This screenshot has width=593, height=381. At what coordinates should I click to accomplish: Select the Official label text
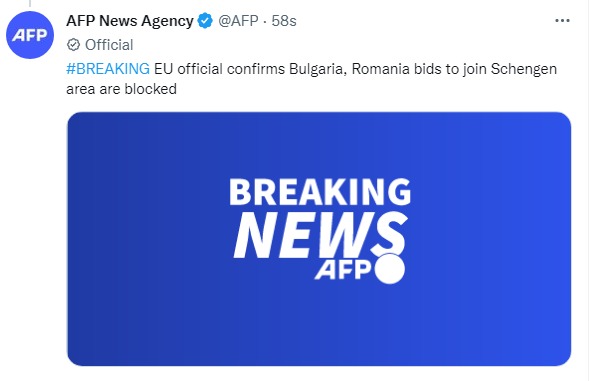[109, 45]
